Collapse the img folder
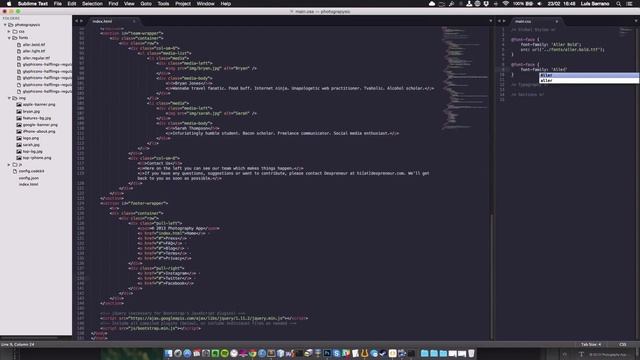Screen dimensions: 640x360 pos(9,98)
